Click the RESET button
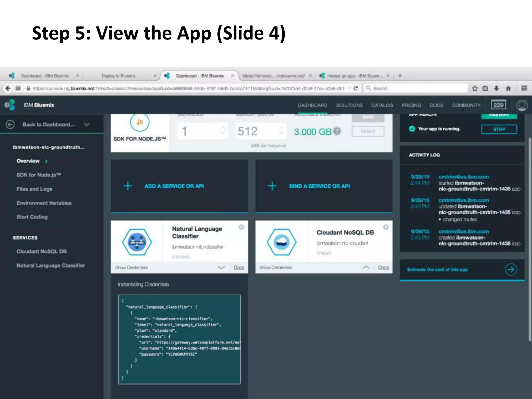This screenshot has width=532, height=399. coord(368,131)
